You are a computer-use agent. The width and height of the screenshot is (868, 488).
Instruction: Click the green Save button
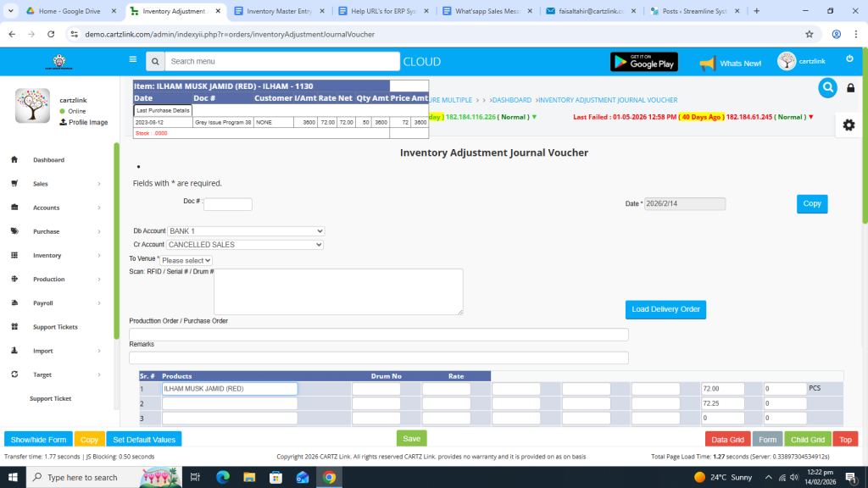pos(411,439)
